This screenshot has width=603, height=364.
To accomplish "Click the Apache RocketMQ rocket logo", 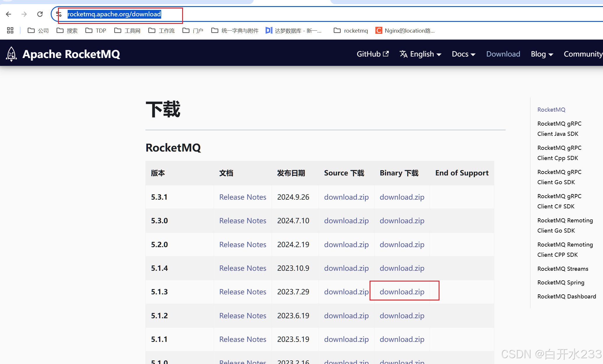I will 11,54.
